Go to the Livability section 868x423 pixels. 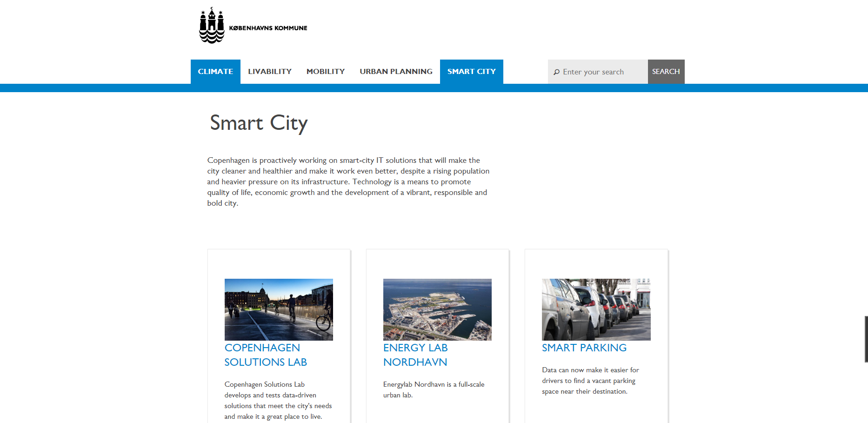tap(269, 72)
